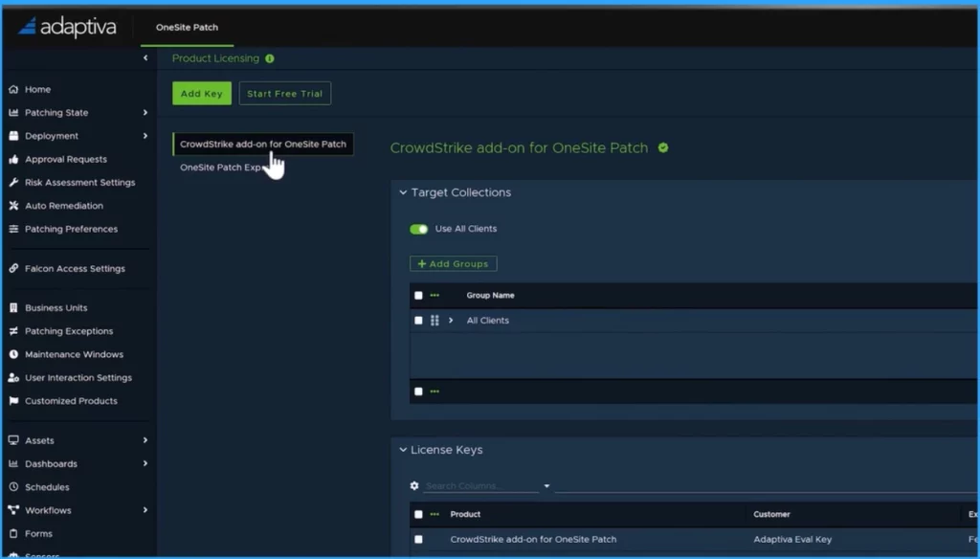The height and width of the screenshot is (559, 980).
Task: Click the Dashboards chart icon
Action: [x=13, y=463]
